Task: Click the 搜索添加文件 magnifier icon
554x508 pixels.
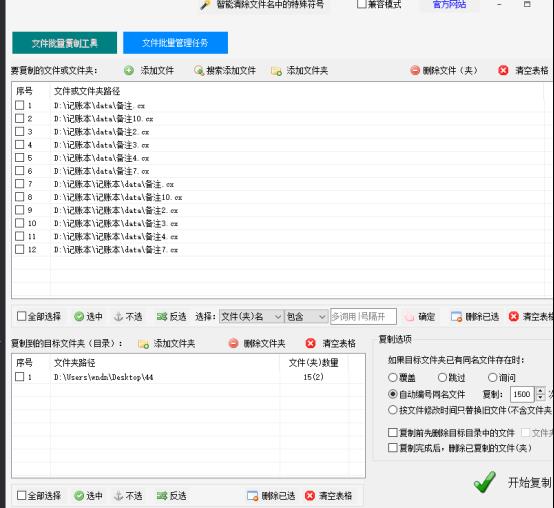Action: click(199, 71)
